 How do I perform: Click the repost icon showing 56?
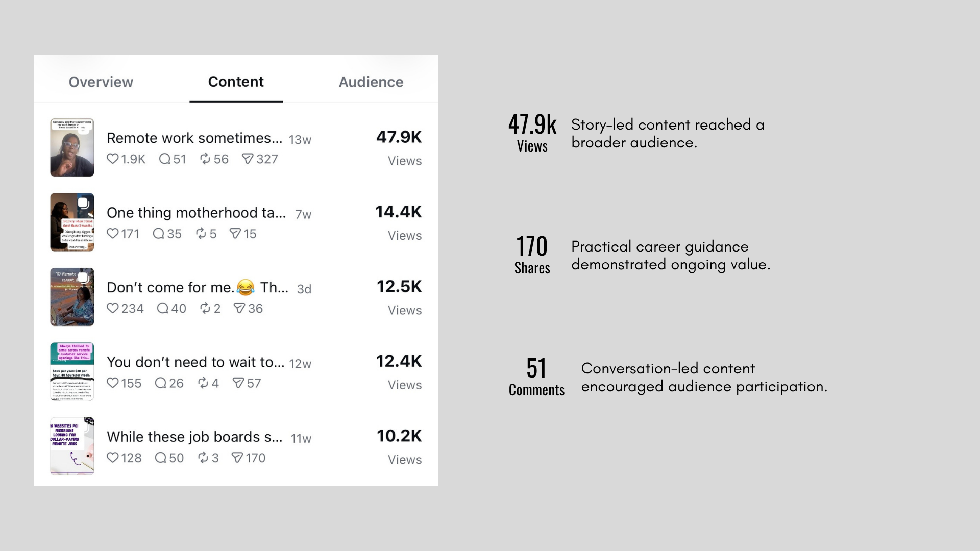point(205,159)
